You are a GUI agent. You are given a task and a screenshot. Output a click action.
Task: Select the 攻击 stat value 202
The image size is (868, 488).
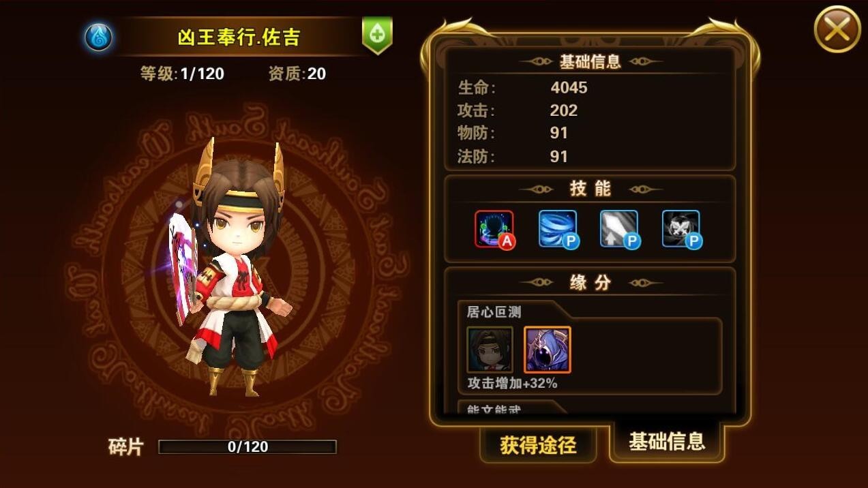564,110
